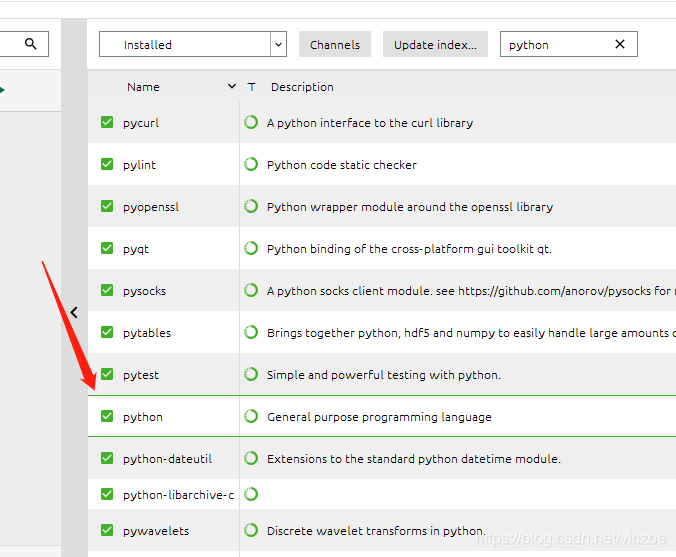This screenshot has height=557, width=676.
Task: Select the pylint package name
Action: 139,165
